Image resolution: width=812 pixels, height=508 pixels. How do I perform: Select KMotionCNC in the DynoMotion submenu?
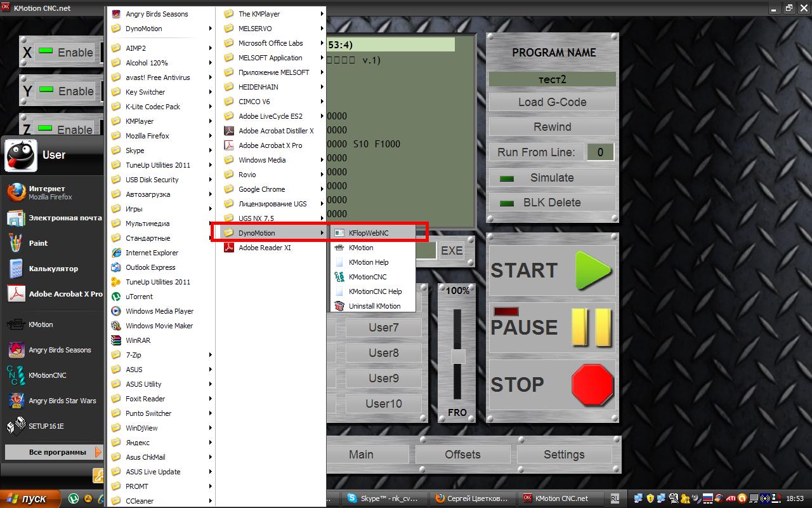374,277
